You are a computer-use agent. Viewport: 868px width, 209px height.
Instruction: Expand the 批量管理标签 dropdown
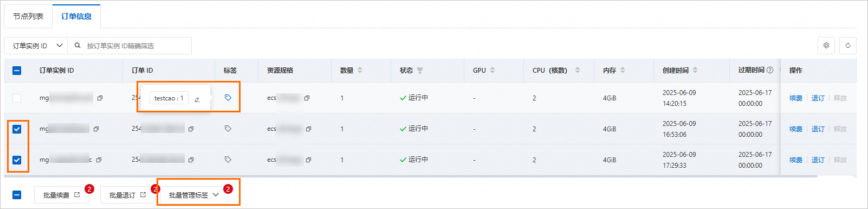point(192,195)
